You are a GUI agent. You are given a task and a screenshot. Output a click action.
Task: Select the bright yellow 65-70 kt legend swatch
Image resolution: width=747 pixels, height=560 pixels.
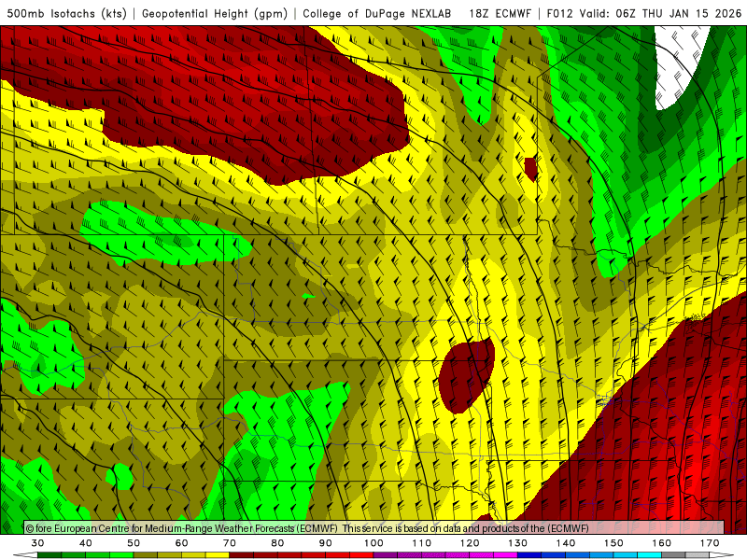pos(218,555)
